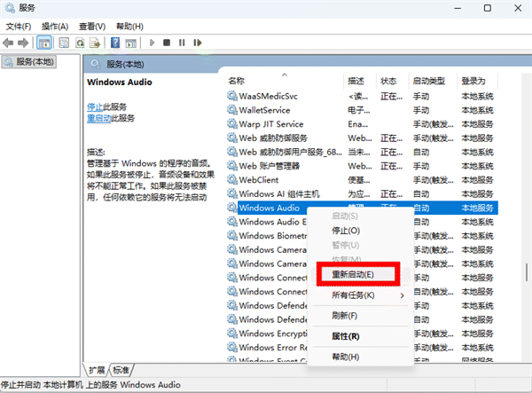Viewport: 532px width, 393px height.
Task: Select the Windows Encrypti… service row
Action: point(267,334)
